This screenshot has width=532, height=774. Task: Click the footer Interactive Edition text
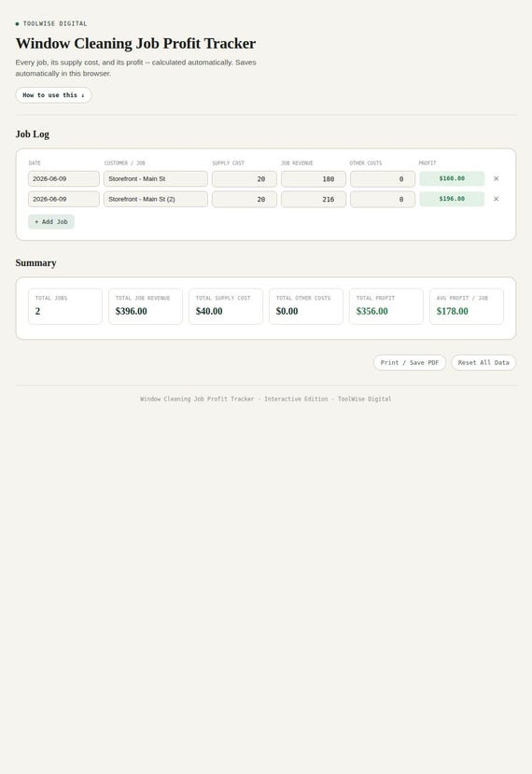click(x=296, y=399)
